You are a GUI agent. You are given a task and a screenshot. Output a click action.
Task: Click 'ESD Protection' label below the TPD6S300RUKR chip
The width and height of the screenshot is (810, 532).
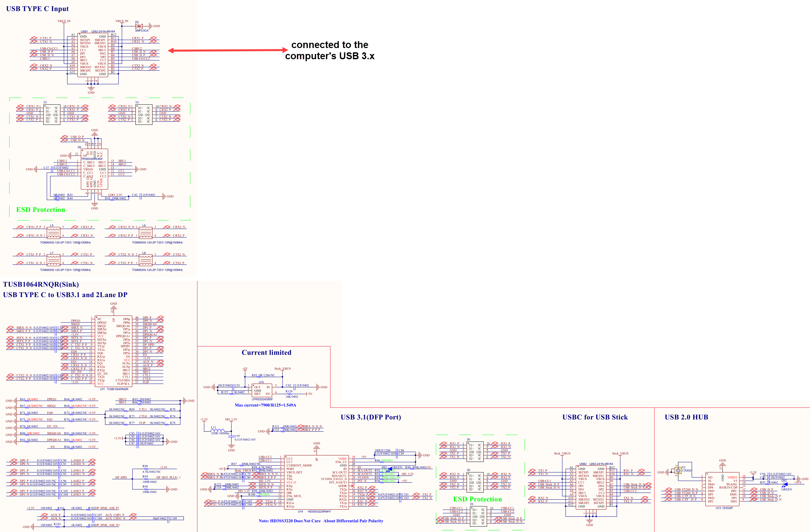40,210
